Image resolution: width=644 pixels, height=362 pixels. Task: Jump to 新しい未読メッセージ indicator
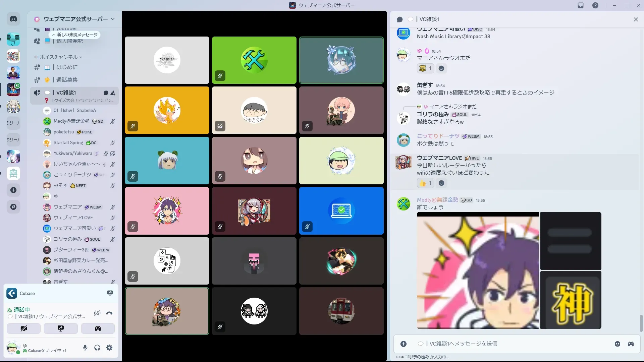click(75, 35)
